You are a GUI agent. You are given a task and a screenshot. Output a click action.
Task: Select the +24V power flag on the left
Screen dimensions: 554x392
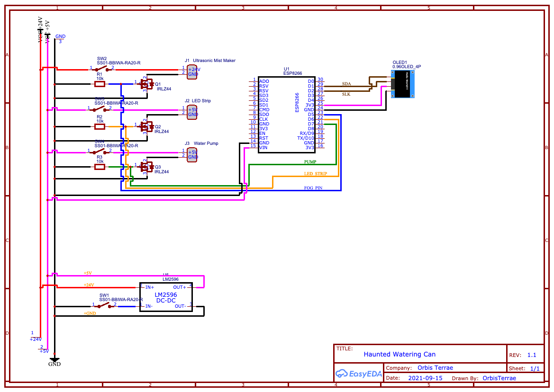41,29
